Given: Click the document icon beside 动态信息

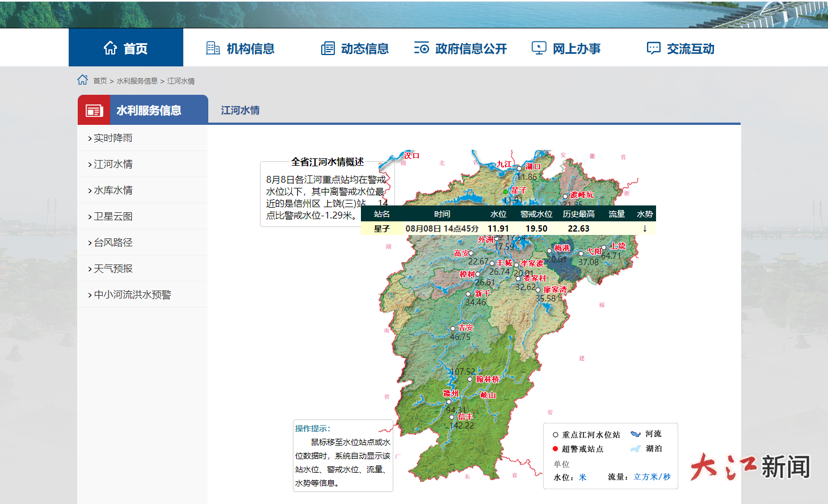Looking at the screenshot, I should (x=327, y=48).
